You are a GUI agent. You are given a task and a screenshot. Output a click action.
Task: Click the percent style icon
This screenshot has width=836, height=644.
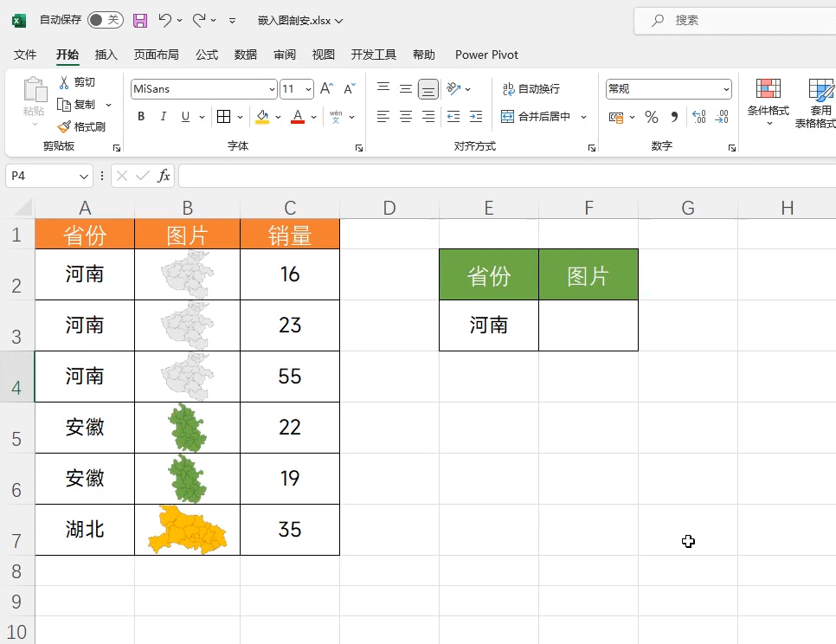pos(652,117)
